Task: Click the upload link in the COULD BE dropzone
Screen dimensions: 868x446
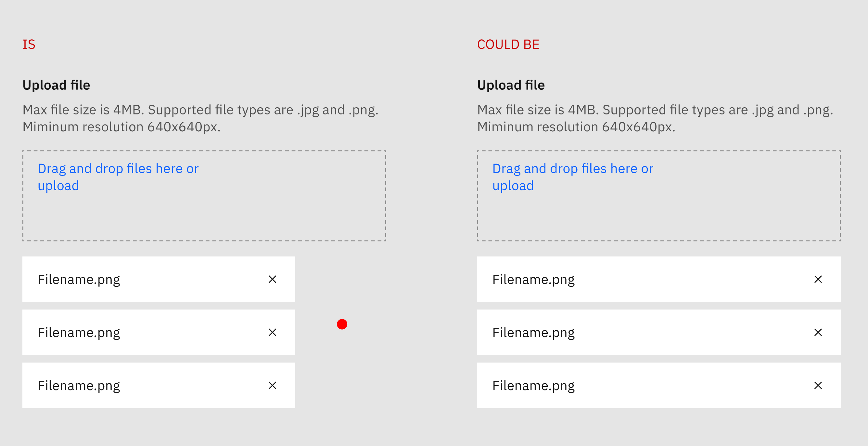Action: click(x=513, y=185)
